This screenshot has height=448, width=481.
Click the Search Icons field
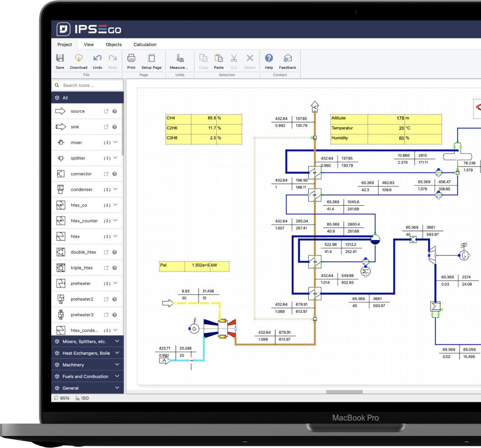point(87,85)
